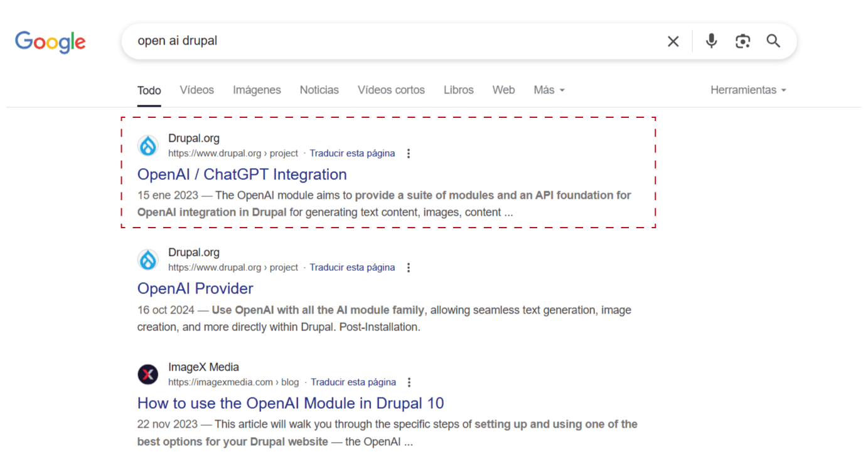Click the drupal.org project URL of OpenAI Provider result
This screenshot has height=464, width=868.
coord(233,268)
